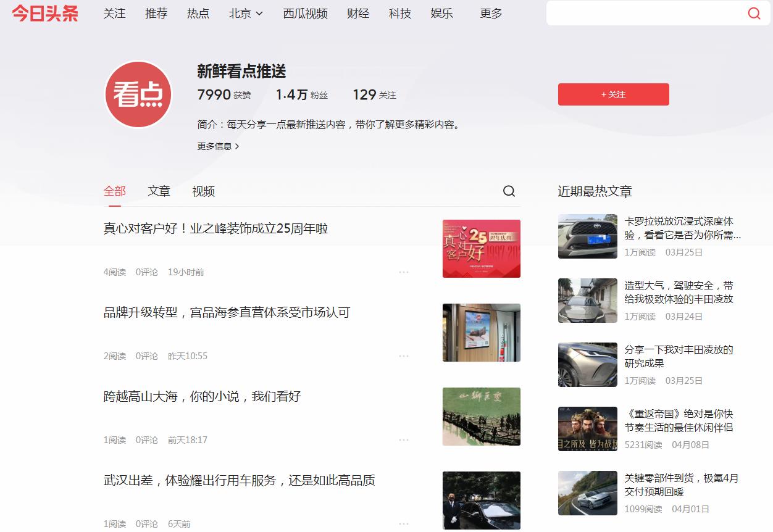Open the ellipsis menu on the 宫品海参 article
The height and width of the screenshot is (532, 773).
[404, 355]
